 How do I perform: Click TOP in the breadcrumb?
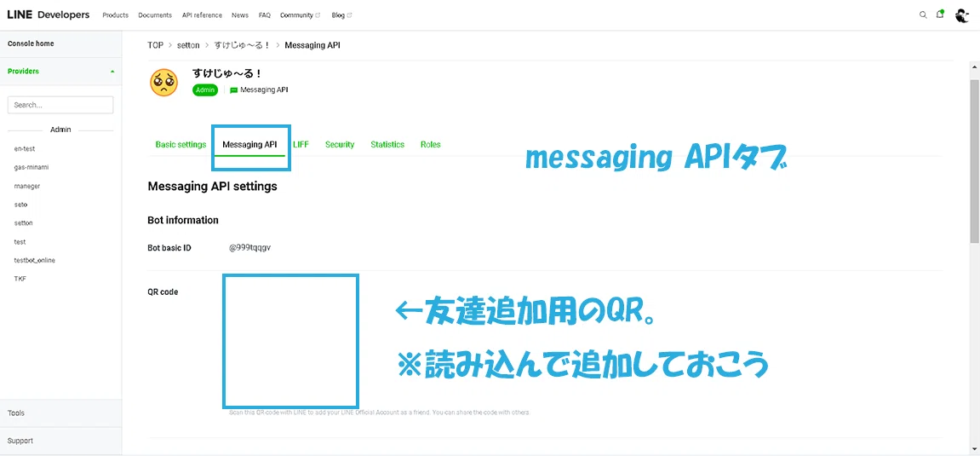[x=155, y=45]
